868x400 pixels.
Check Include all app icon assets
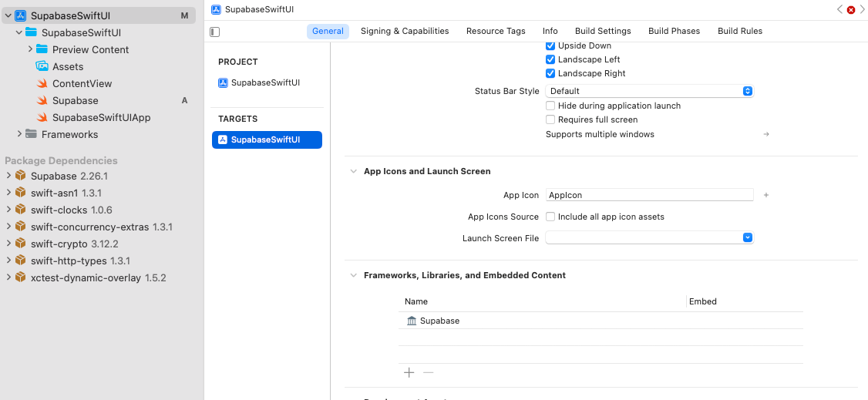tap(550, 217)
